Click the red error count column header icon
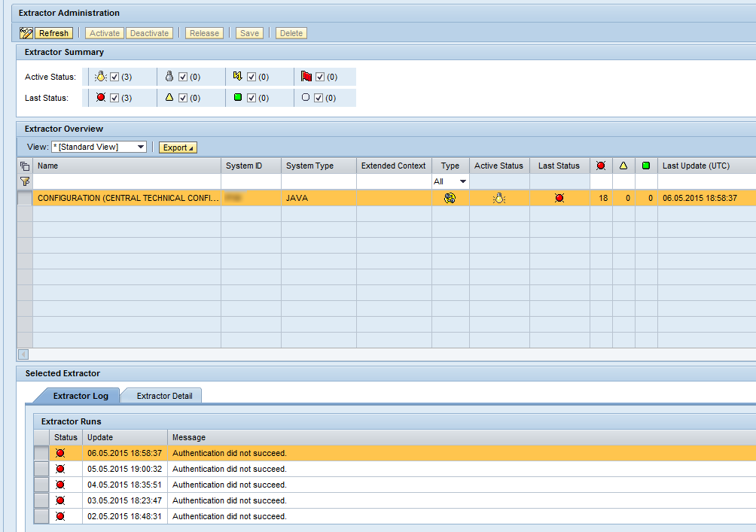Viewport: 756px width, 532px height. tap(601, 166)
